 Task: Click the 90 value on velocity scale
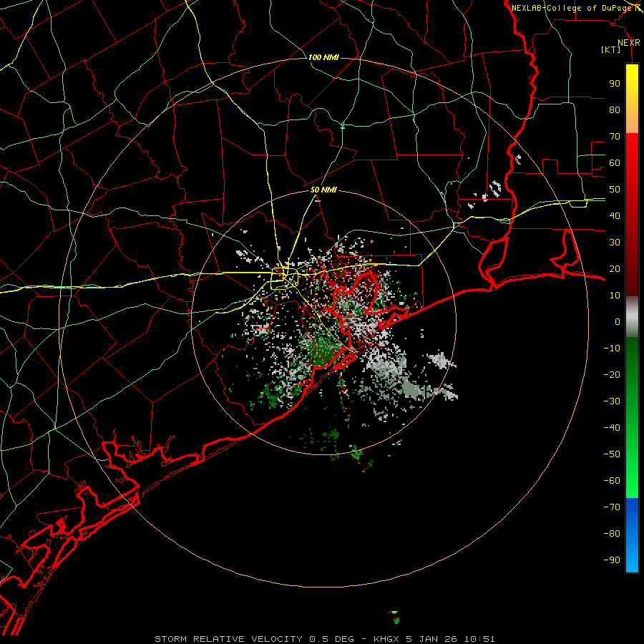615,84
